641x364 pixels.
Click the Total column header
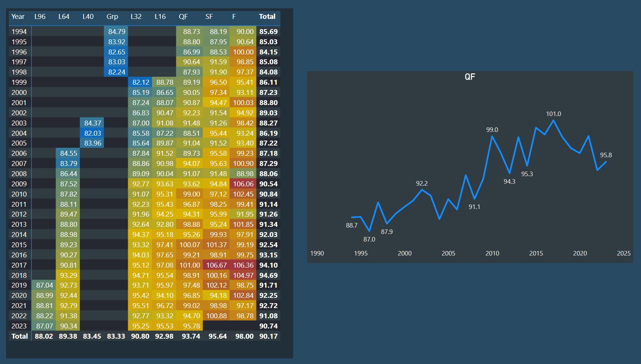pos(267,17)
